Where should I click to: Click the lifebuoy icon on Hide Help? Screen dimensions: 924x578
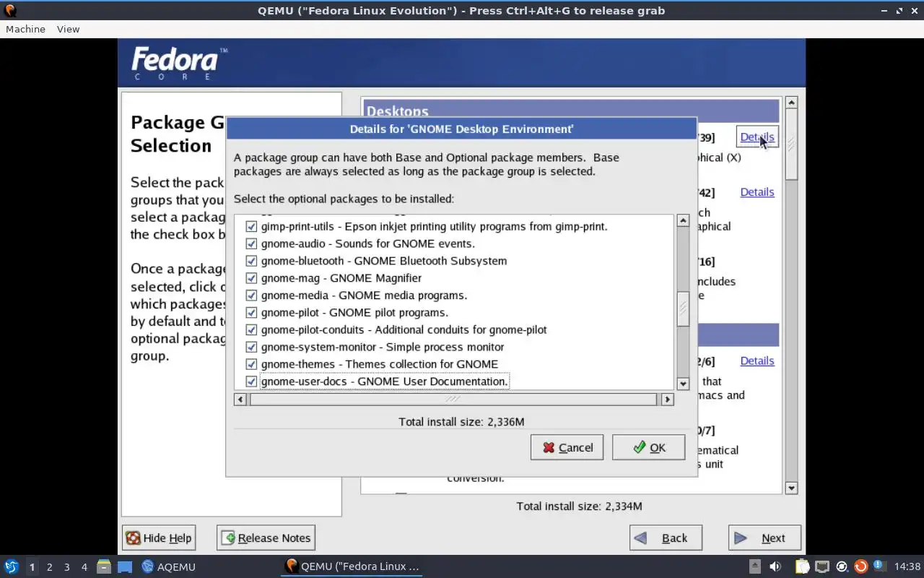133,538
